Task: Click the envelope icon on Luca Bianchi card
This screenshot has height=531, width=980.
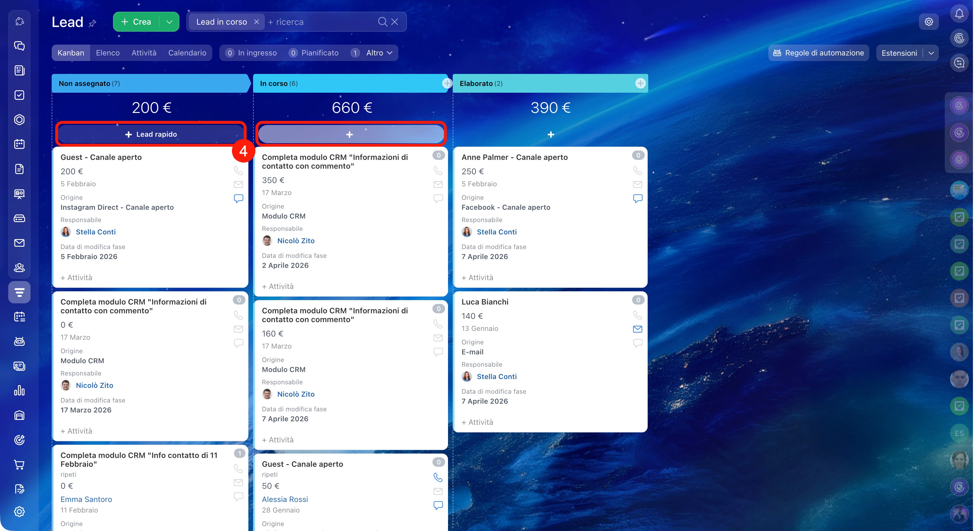Action: coord(638,329)
